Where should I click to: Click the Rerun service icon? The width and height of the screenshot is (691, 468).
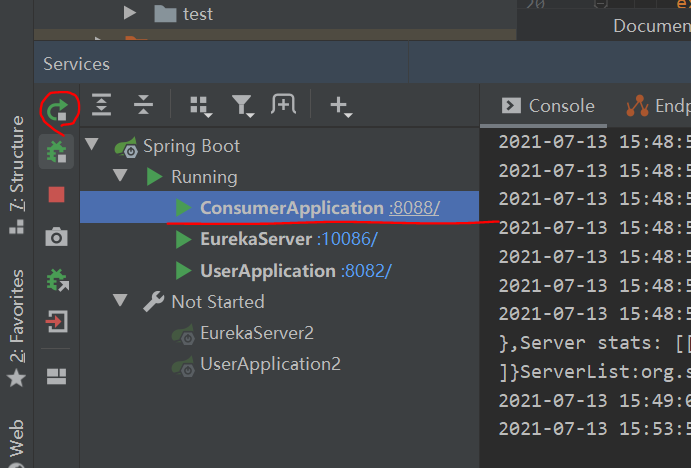click(57, 110)
